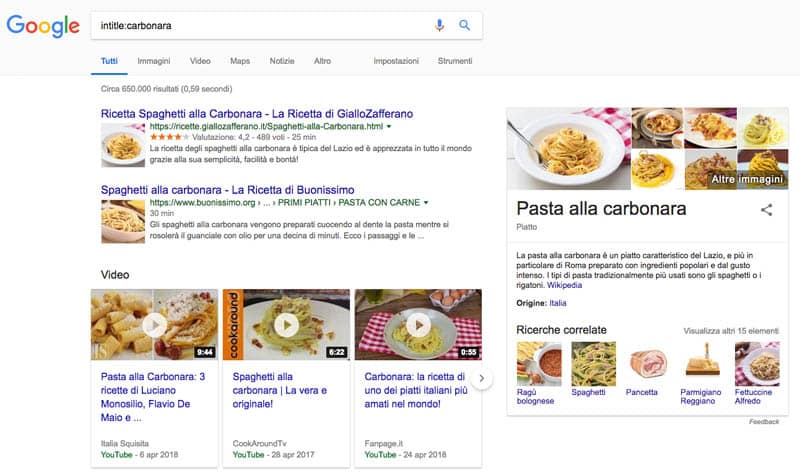The width and height of the screenshot is (800, 473).
Task: Play the 0:55 Fanpage.it video
Action: (418, 325)
